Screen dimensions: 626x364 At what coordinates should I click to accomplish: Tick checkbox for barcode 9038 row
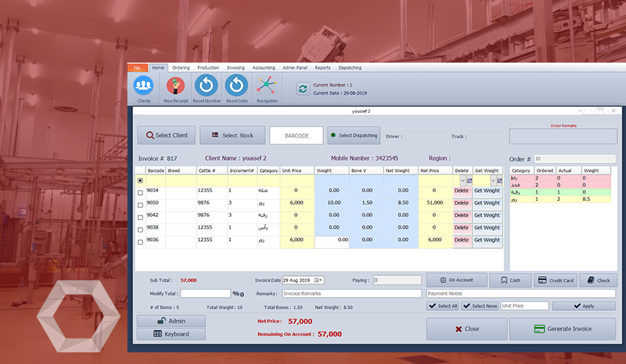pos(140,230)
